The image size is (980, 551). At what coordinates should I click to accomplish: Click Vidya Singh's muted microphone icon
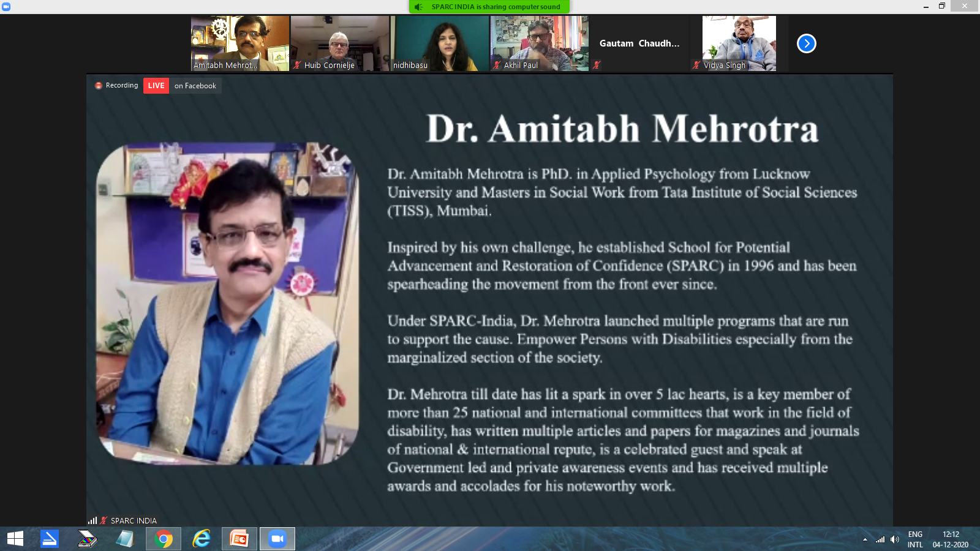pos(696,65)
